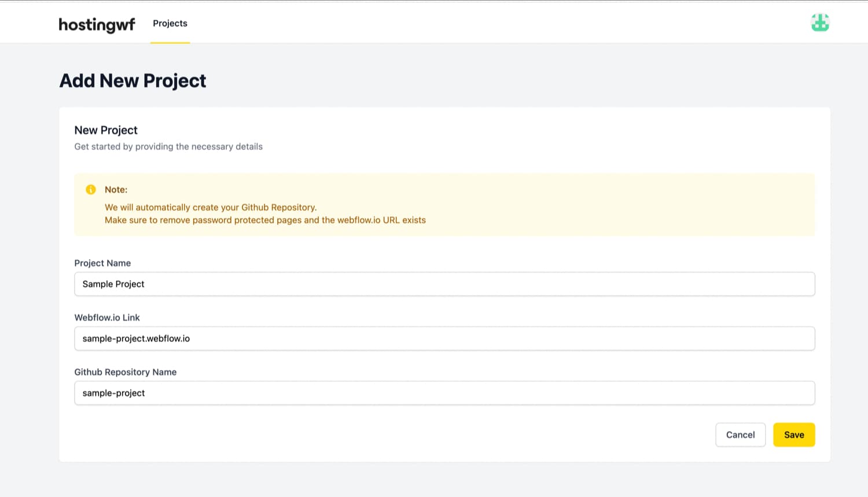Viewport: 868px width, 497px height.
Task: Click the Add New Project page heading
Action: [x=132, y=80]
